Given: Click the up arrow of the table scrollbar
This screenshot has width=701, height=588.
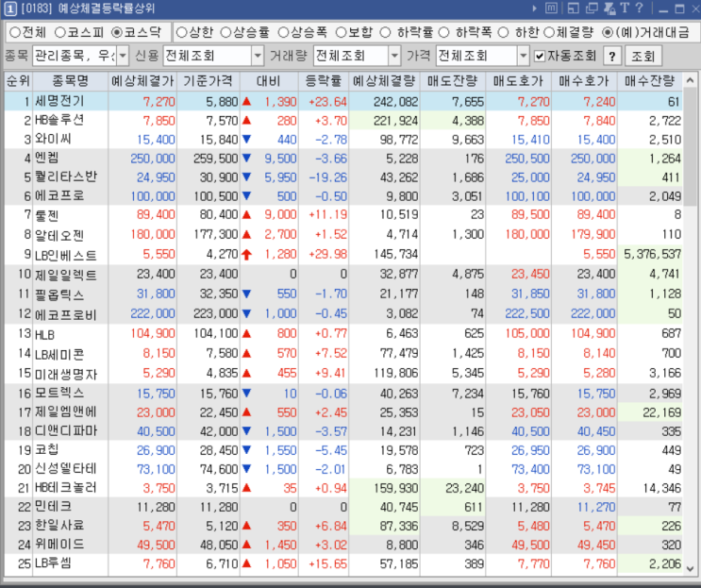Looking at the screenshot, I should [690, 80].
